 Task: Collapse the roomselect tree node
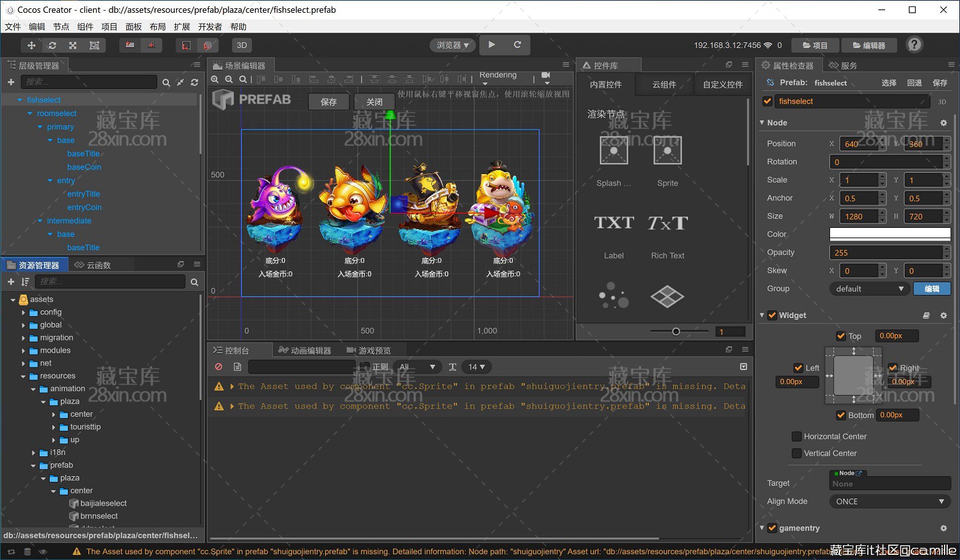click(x=29, y=113)
